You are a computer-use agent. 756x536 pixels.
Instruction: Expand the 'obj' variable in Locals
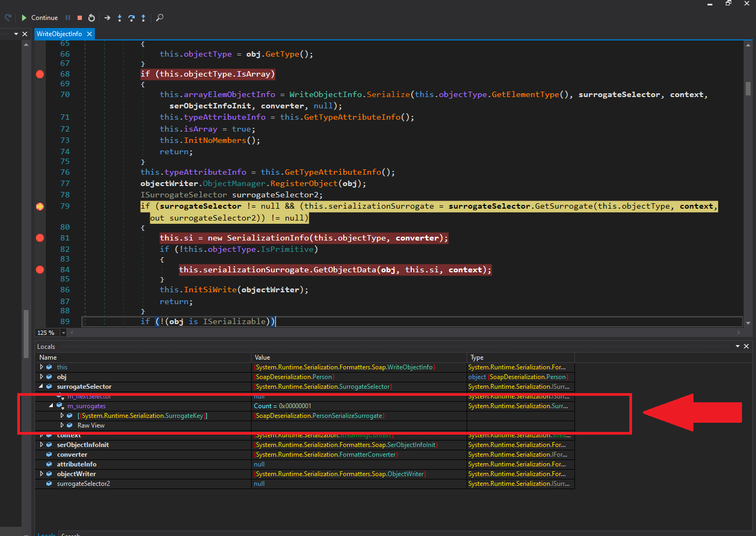(x=41, y=377)
